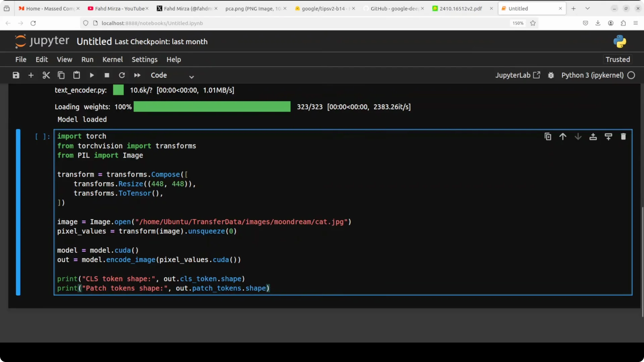Click the 150% zoom level badge
644x362 pixels.
pos(518,23)
